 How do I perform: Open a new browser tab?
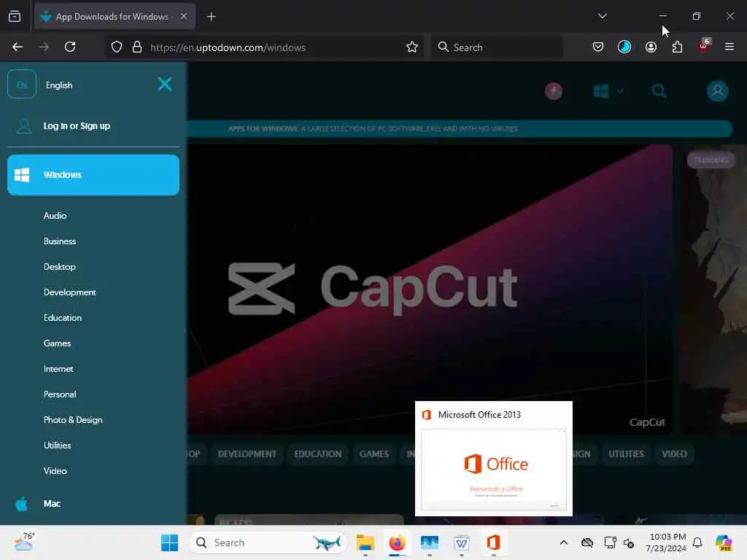click(x=211, y=17)
